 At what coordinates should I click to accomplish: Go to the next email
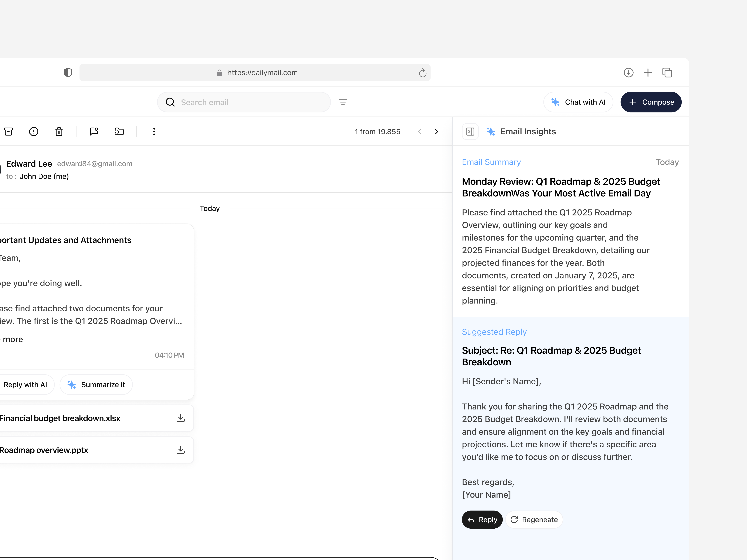[436, 132]
